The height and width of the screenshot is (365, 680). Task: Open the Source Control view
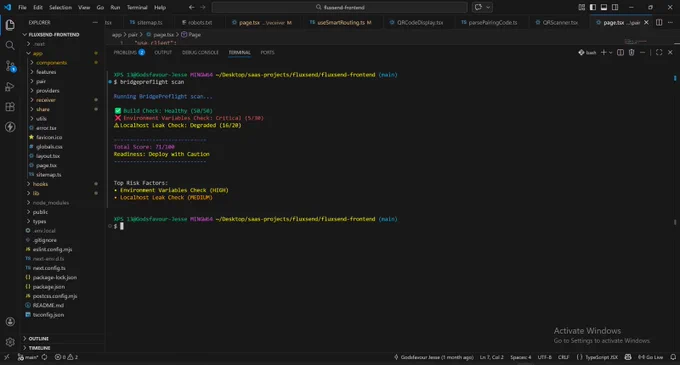pos(10,66)
